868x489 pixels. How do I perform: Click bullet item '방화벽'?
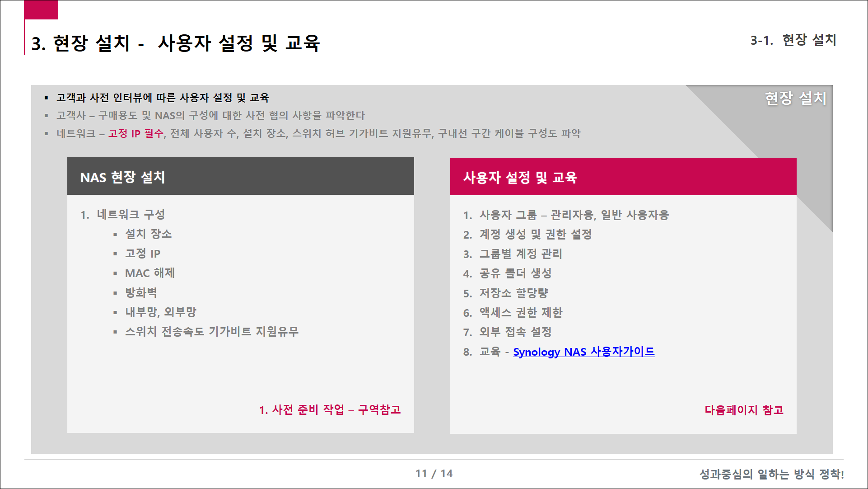click(x=140, y=292)
